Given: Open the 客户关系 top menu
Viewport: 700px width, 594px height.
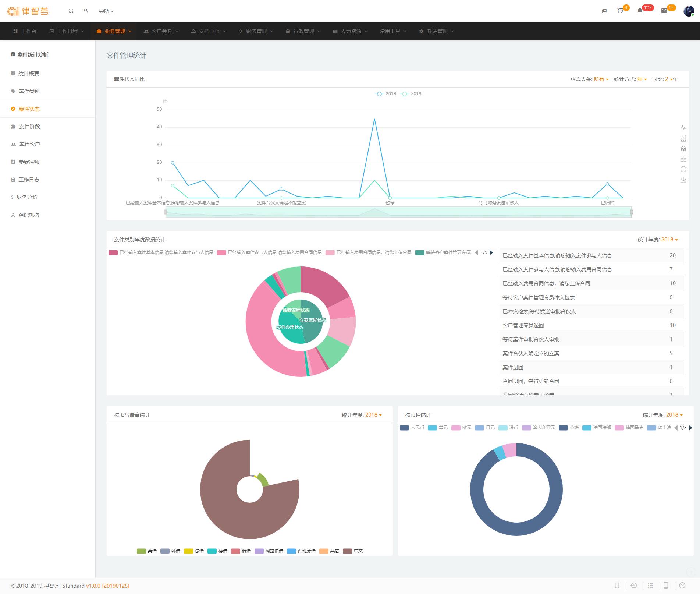Looking at the screenshot, I should point(161,31).
